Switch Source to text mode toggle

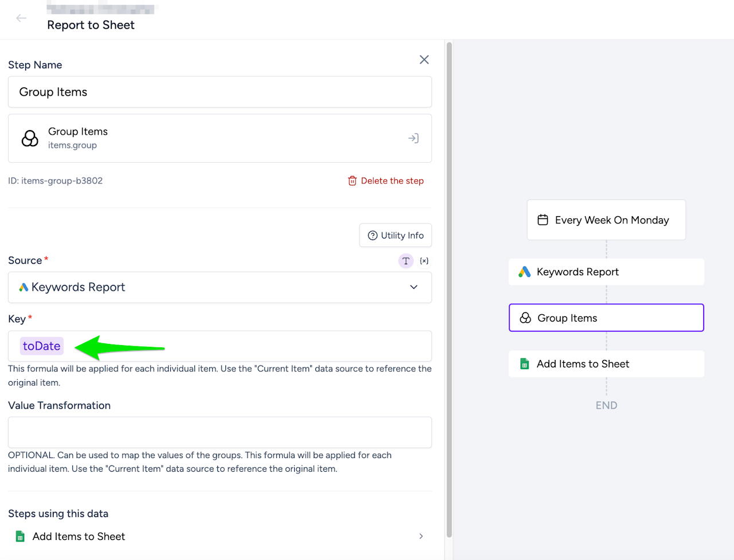point(405,261)
